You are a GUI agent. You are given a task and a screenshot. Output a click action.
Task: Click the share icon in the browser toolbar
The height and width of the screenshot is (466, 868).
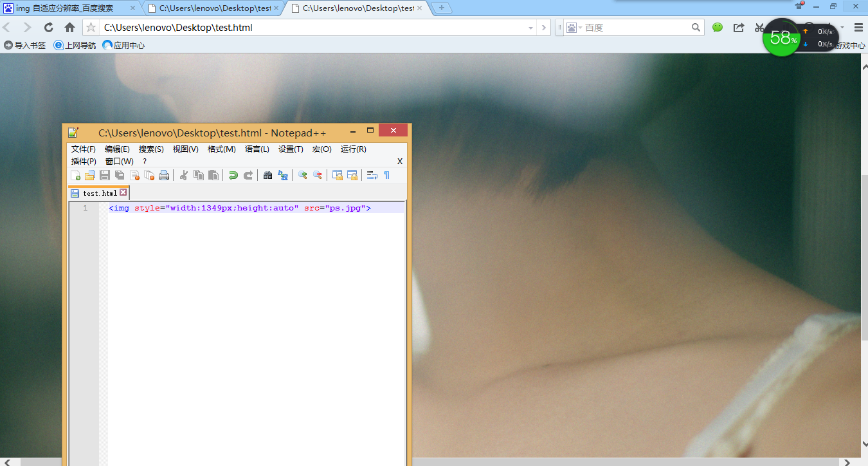[739, 28]
